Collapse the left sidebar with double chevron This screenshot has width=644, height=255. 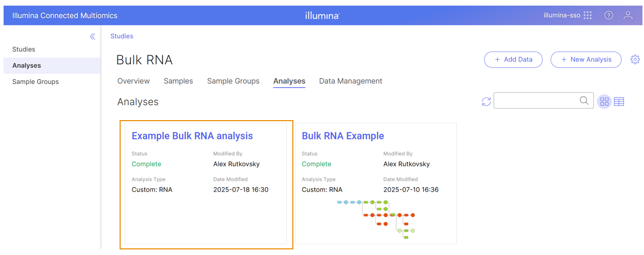(x=93, y=36)
